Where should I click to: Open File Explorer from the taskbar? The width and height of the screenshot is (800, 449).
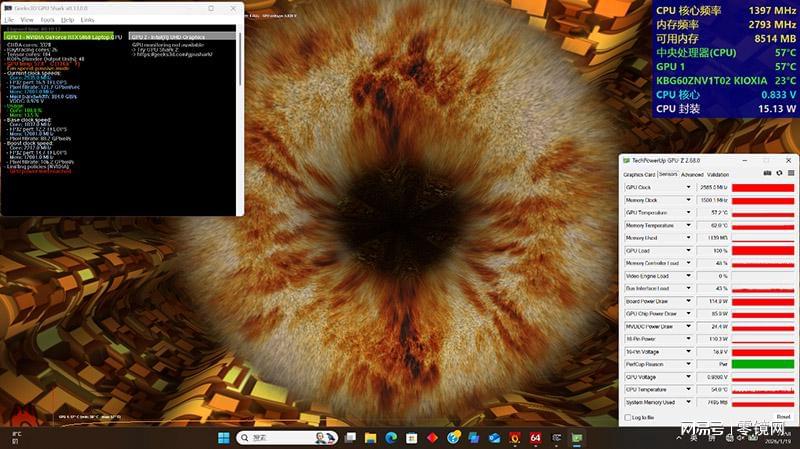pyautogui.click(x=370, y=438)
